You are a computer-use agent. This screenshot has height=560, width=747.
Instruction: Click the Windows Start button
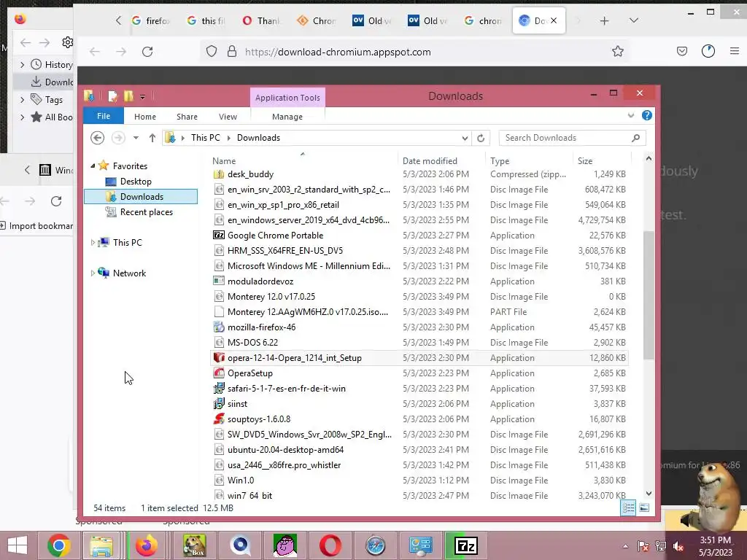tap(18, 545)
